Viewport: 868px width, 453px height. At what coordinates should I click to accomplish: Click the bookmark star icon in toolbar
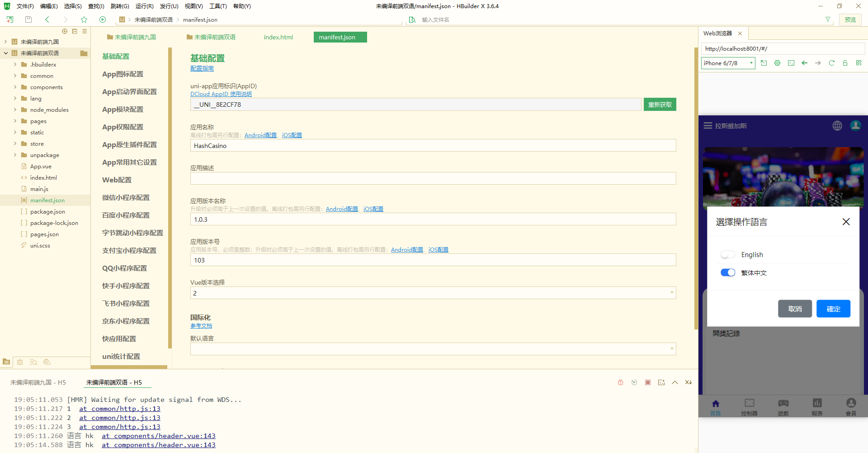click(x=84, y=19)
